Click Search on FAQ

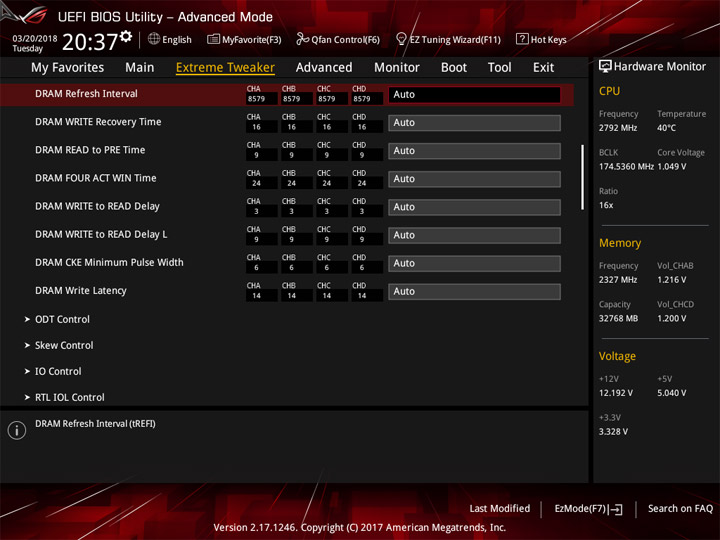[680, 508]
